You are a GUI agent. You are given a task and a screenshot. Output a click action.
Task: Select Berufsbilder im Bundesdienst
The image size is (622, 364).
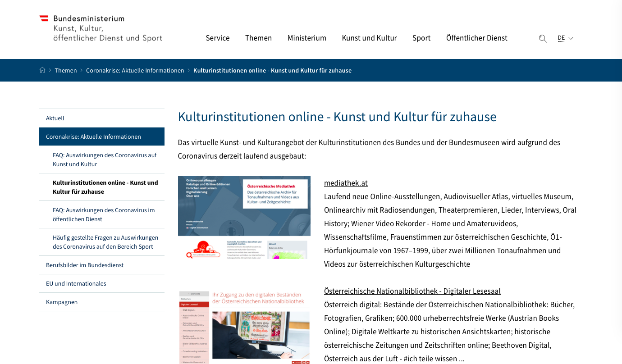click(102, 265)
